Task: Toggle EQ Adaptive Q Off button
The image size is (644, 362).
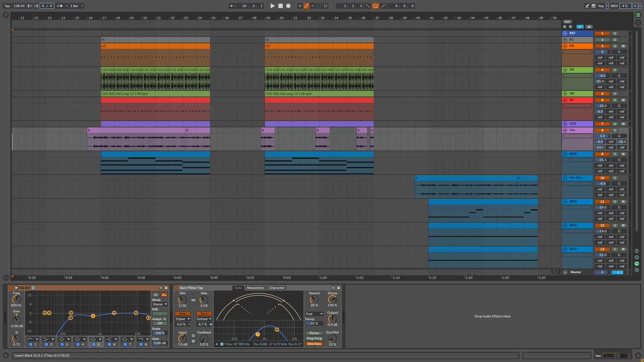Action: pos(160,323)
